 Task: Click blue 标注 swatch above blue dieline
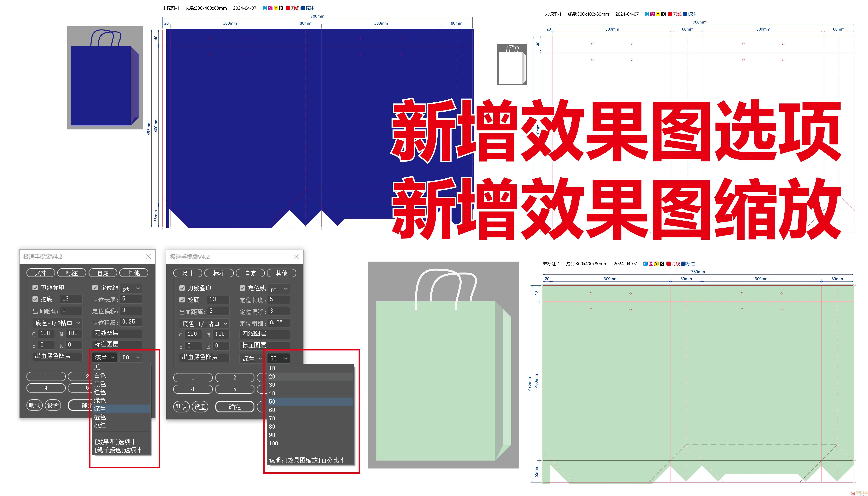(303, 8)
